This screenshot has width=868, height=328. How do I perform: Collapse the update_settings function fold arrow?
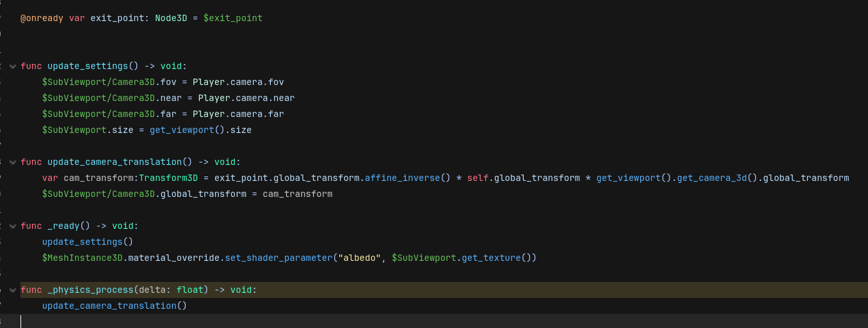click(12, 66)
